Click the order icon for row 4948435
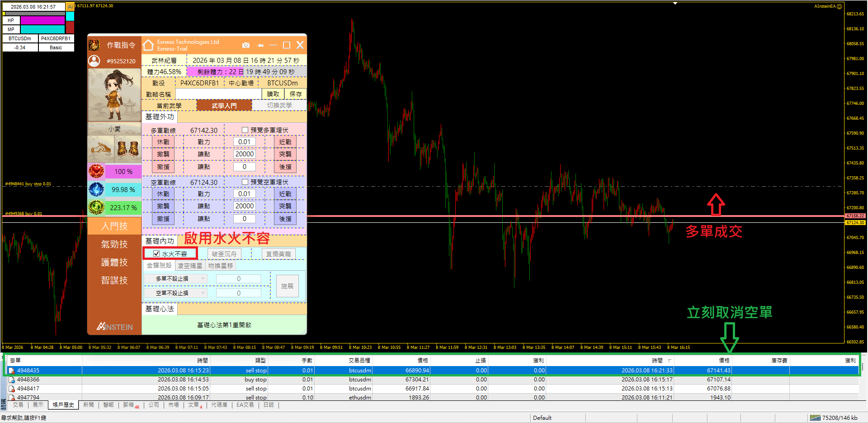Image resolution: width=868 pixels, height=423 pixels. [12, 371]
